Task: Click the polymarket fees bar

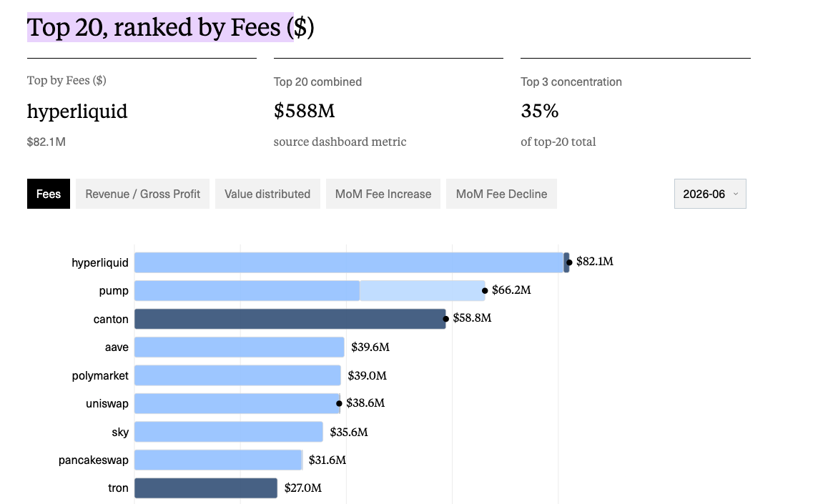Action: [238, 375]
